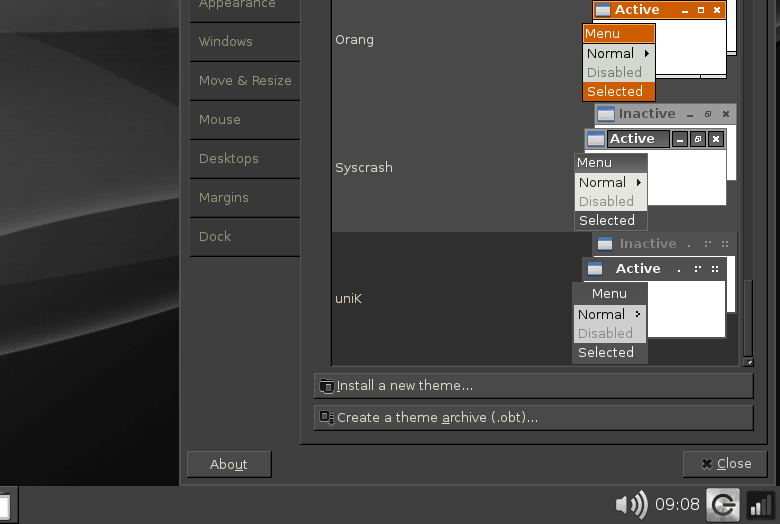Viewport: 780px width, 524px height.
Task: Click Selected item in Orang preview menu
Action: [x=619, y=92]
